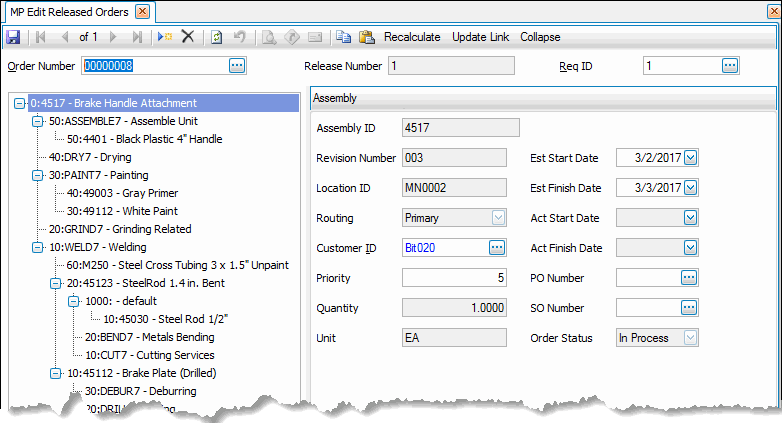782x423 pixels.
Task: Open the Act Finish Date dropdown
Action: point(689,248)
